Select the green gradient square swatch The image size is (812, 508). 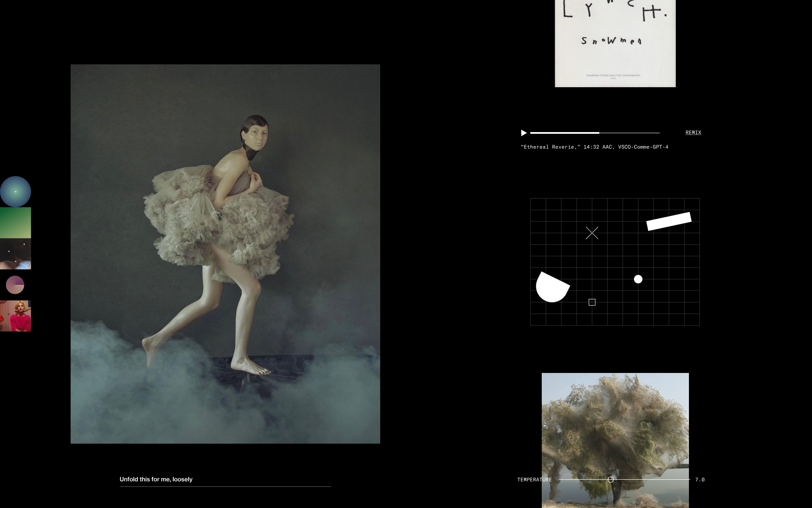point(16,223)
